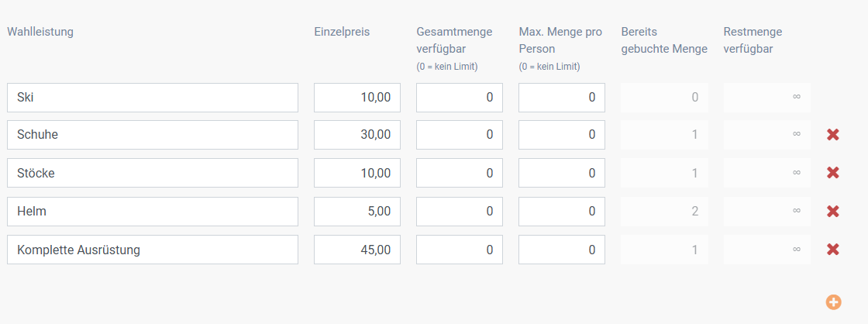
Task: Click the Helm price field 5,00
Action: [357, 211]
